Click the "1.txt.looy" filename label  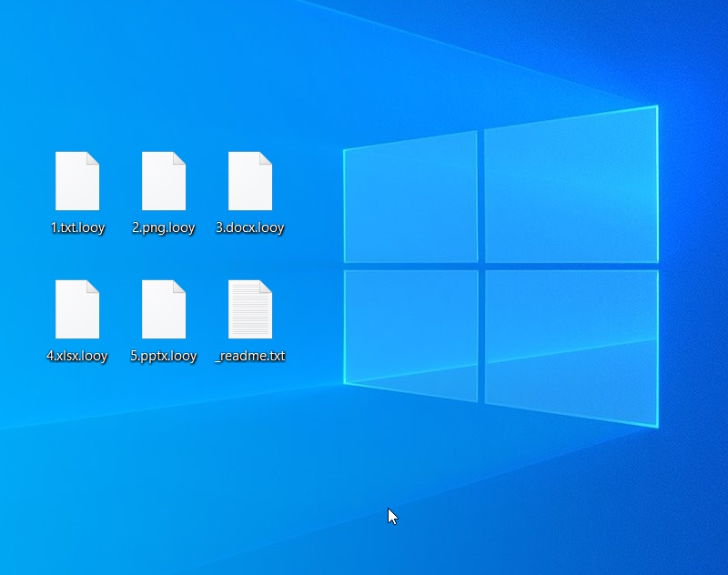(x=77, y=227)
